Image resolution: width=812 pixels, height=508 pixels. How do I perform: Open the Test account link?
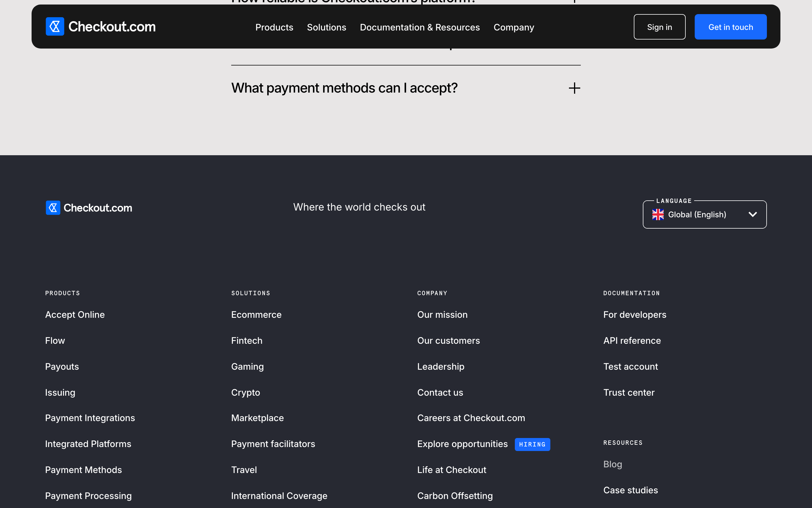pos(630,367)
